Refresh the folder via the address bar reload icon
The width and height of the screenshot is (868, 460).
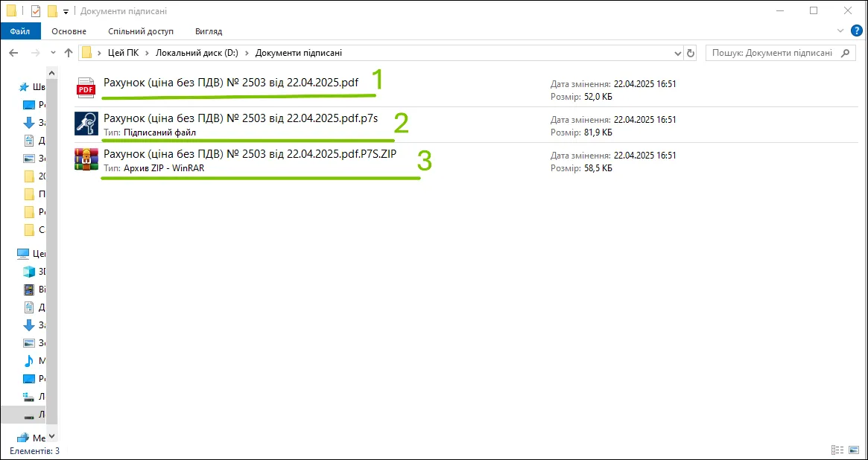tap(691, 53)
